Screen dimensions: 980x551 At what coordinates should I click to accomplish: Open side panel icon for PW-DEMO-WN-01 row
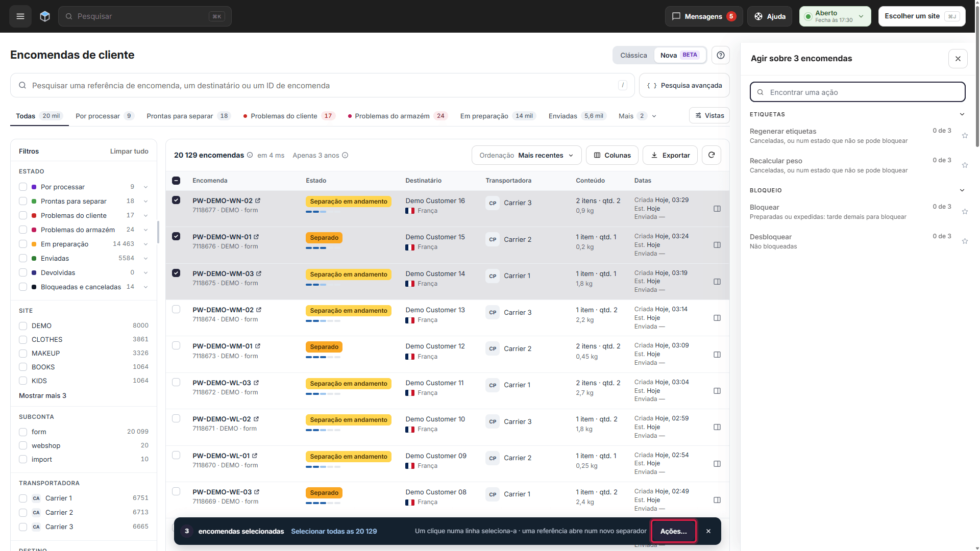pos(717,245)
